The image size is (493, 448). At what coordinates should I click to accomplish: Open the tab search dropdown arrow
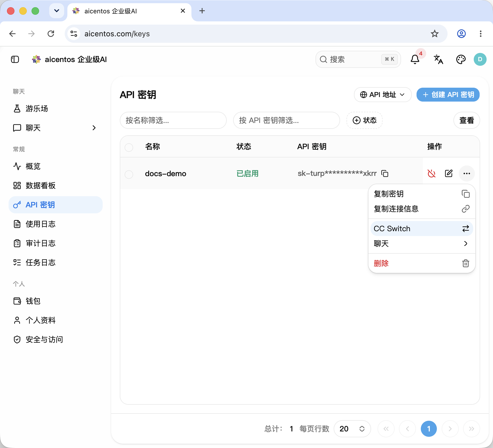57,11
